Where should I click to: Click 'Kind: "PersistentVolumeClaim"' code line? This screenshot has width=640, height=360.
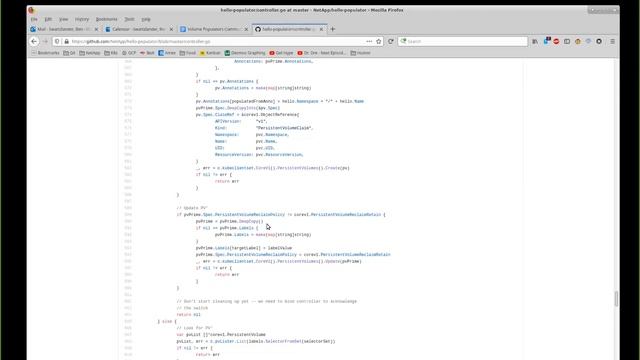[264, 128]
